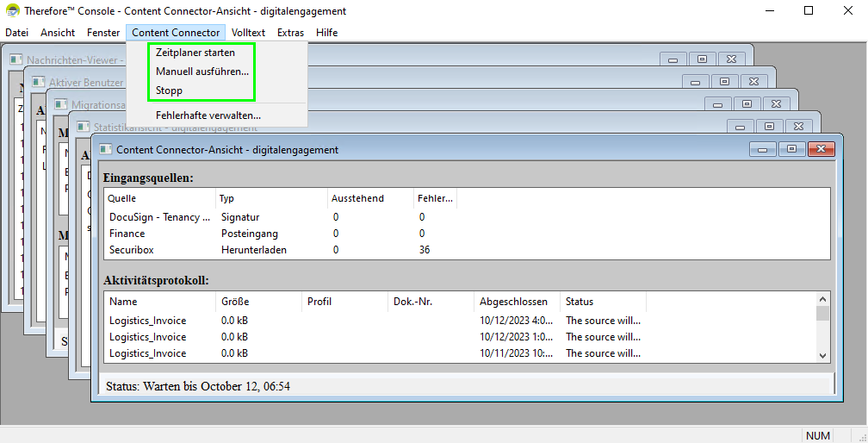Screen dimensions: 868x443
Task: Minimize the Therefore Console main window
Action: coord(770,10)
